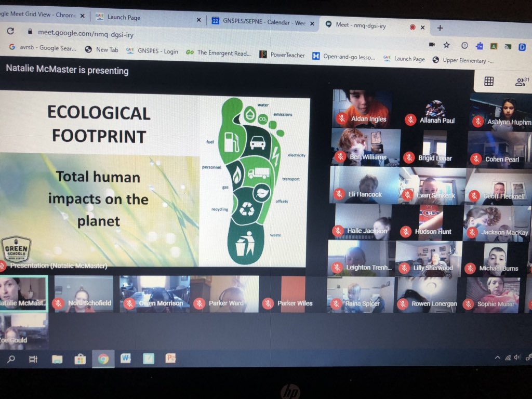Click Aidan Ingles' muted microphone icon
Image resolution: width=532 pixels, height=399 pixels.
tap(342, 118)
